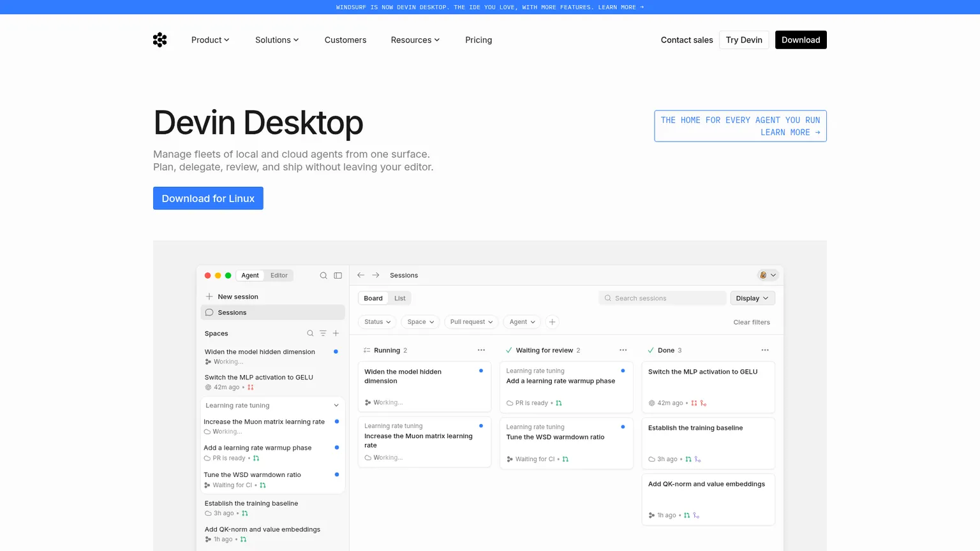Click the Sessions chat bubble icon in the sidebar

(209, 312)
